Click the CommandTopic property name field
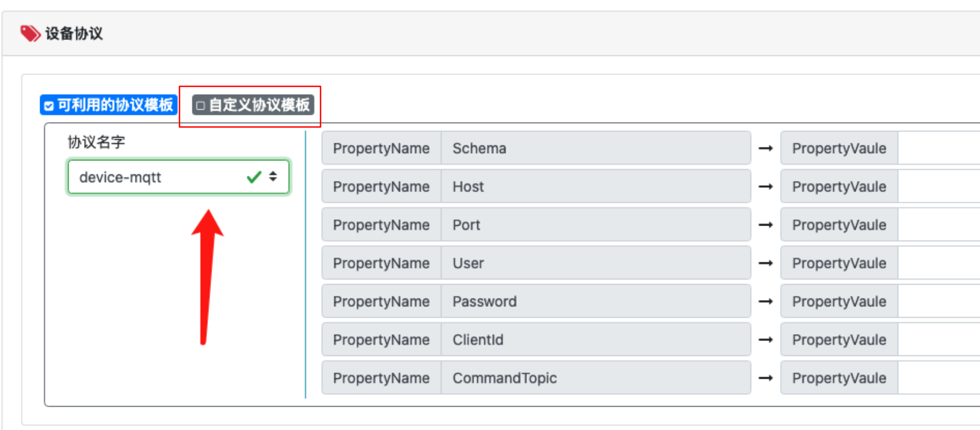This screenshot has width=980, height=430. [x=595, y=378]
